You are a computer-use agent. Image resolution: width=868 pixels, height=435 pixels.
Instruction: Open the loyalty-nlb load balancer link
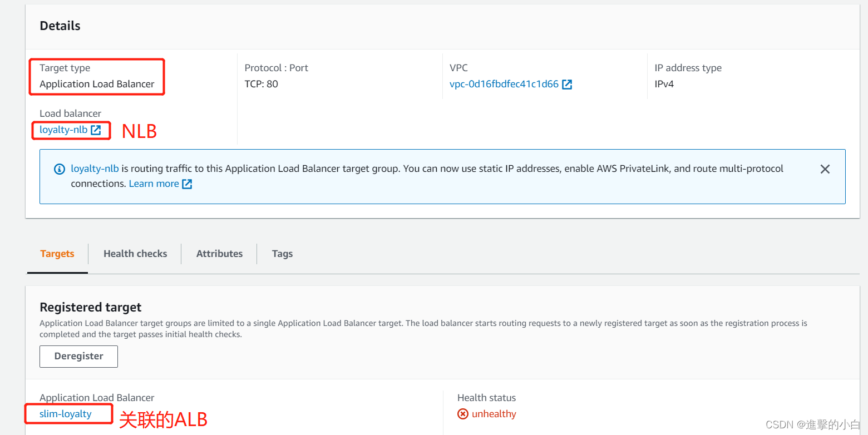tap(63, 130)
